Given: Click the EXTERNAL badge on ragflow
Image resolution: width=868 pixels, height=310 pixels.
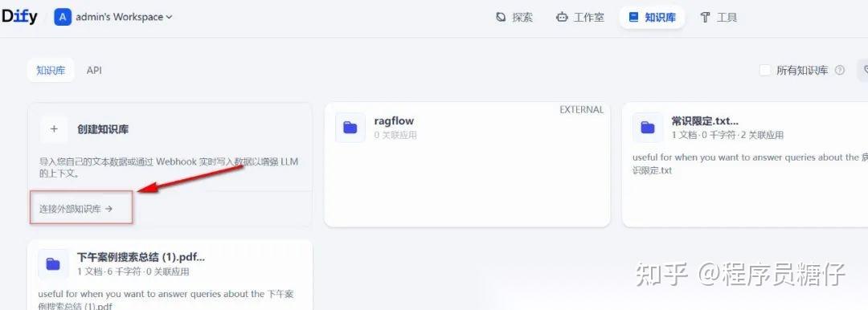Looking at the screenshot, I should tap(581, 109).
